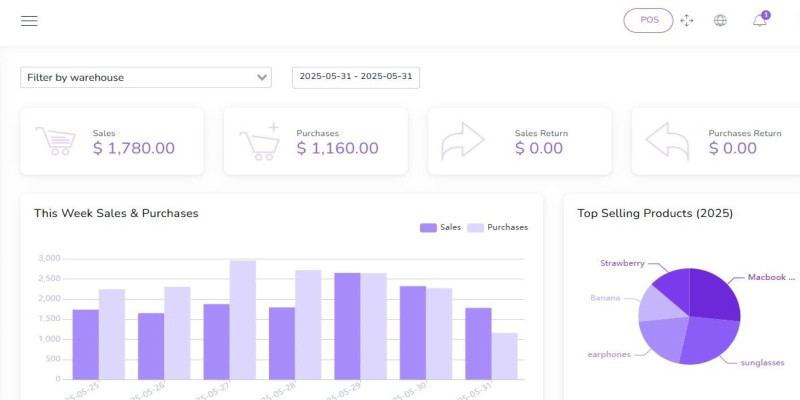800x400 pixels.
Task: Toggle Purchases series in chart legend
Action: tap(497, 227)
